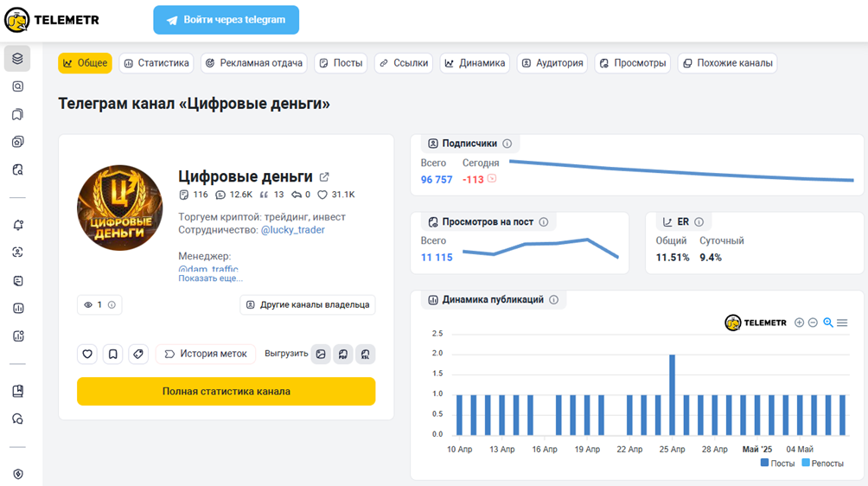The width and height of the screenshot is (868, 486).
Task: Click the stacked star squares sidebar icon
Action: pyautogui.click(x=17, y=142)
